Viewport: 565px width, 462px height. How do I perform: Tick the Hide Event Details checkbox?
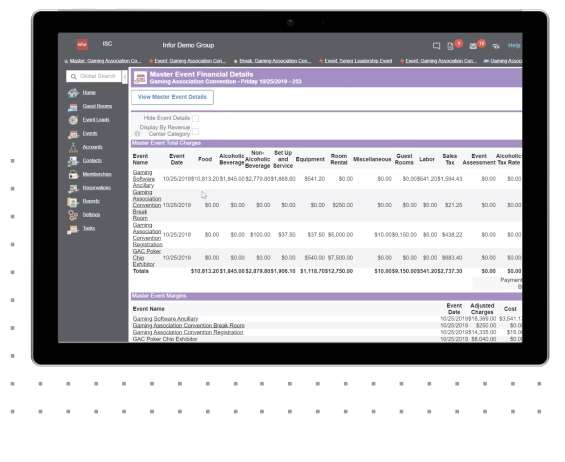point(195,118)
